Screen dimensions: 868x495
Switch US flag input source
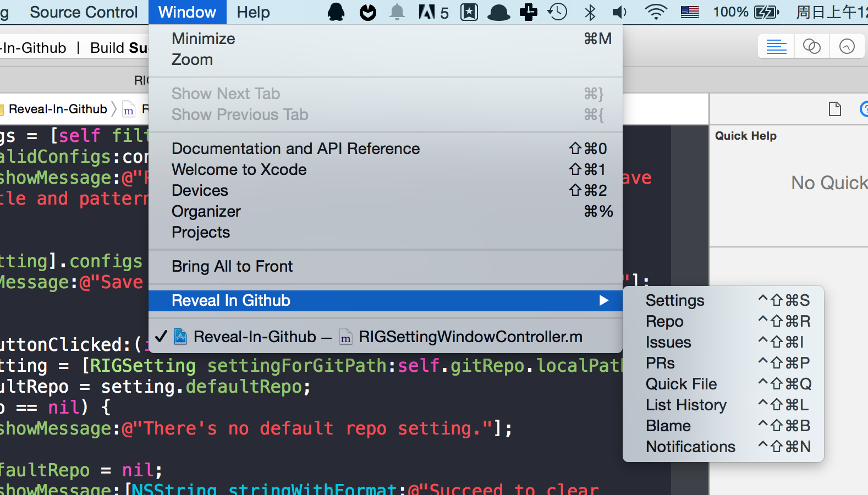coord(689,12)
